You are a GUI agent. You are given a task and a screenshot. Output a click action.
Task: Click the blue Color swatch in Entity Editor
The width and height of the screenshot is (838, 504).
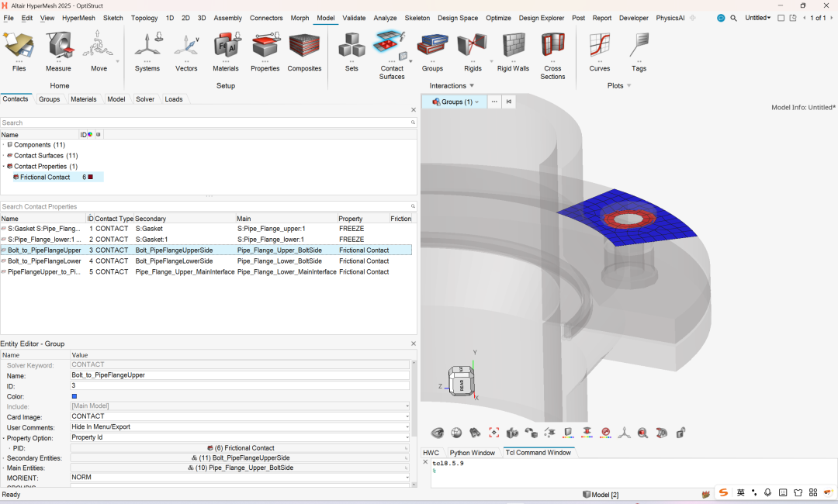(x=74, y=396)
